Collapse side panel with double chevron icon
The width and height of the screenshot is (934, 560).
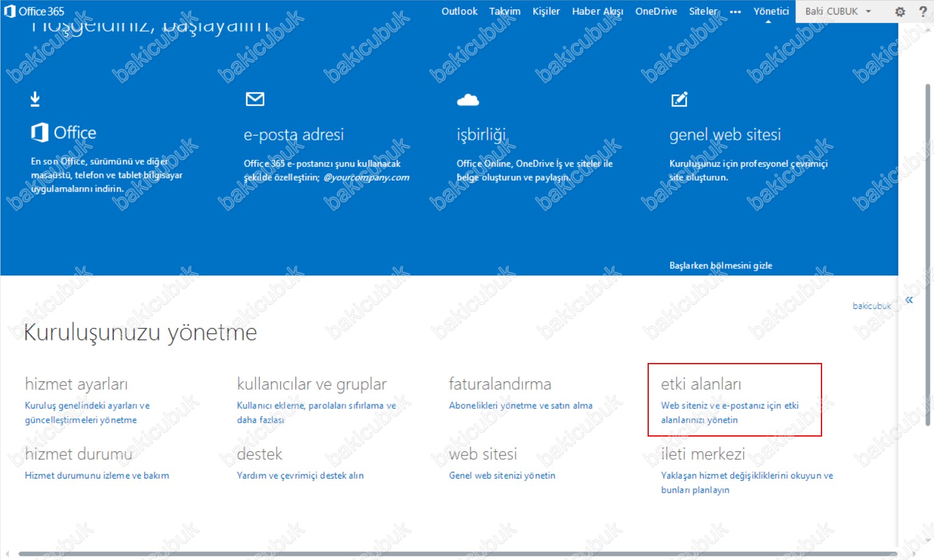[909, 300]
